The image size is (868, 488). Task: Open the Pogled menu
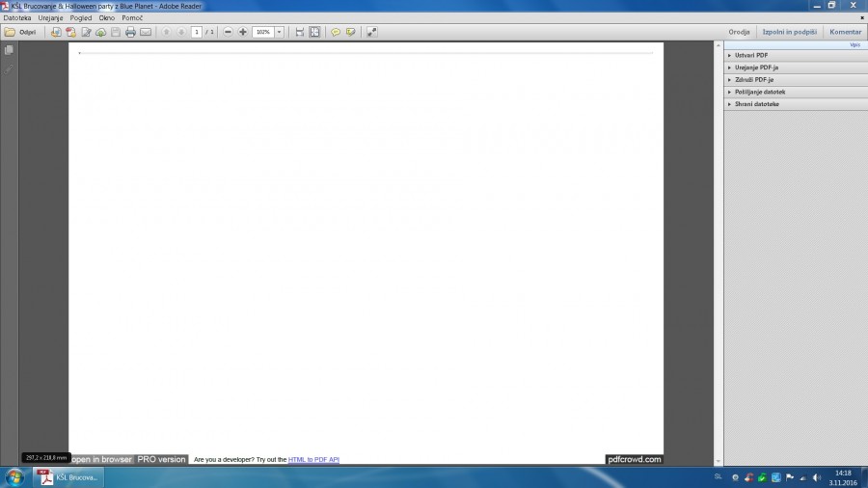coord(81,18)
